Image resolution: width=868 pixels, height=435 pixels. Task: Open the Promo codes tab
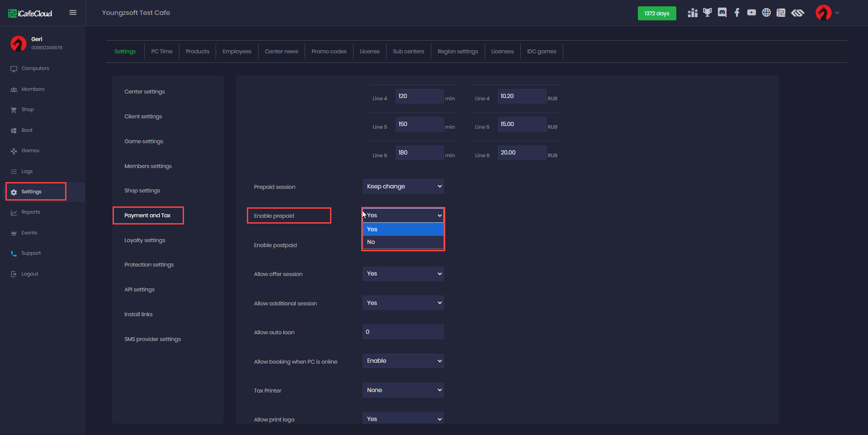click(329, 51)
